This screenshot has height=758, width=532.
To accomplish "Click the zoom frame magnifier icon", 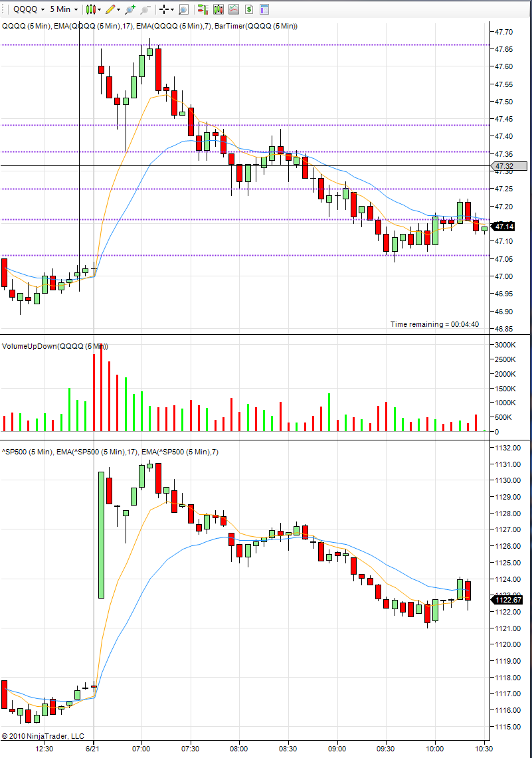I will click(x=183, y=9).
